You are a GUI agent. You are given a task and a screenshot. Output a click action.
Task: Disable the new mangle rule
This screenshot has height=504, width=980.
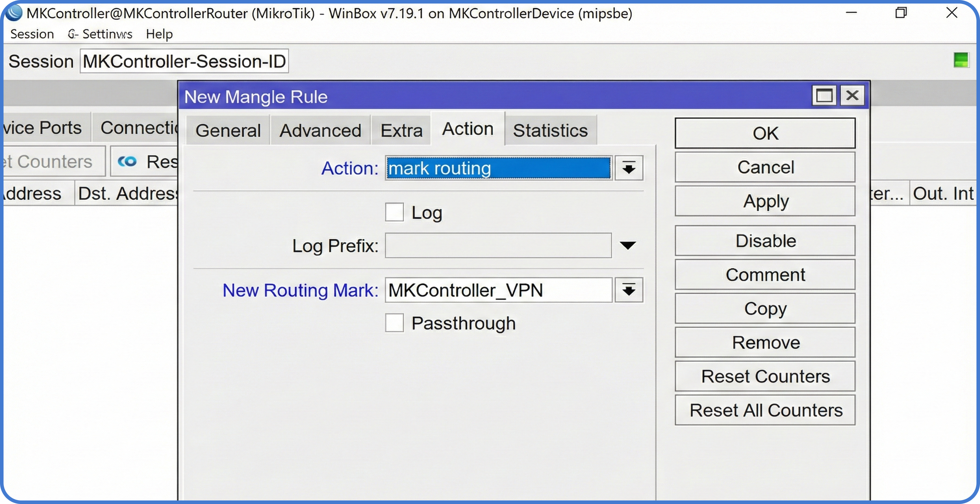(x=765, y=240)
